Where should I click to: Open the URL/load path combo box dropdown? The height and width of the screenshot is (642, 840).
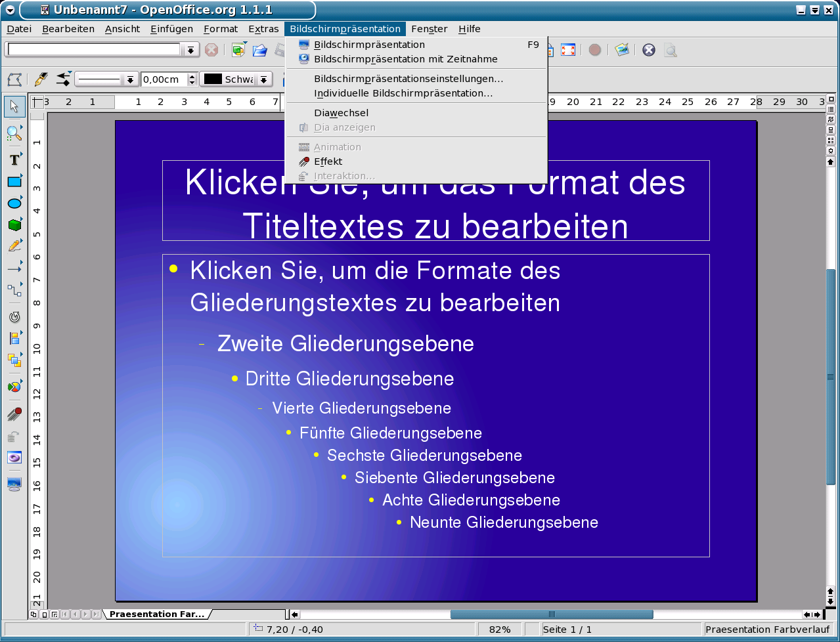pyautogui.click(x=190, y=50)
